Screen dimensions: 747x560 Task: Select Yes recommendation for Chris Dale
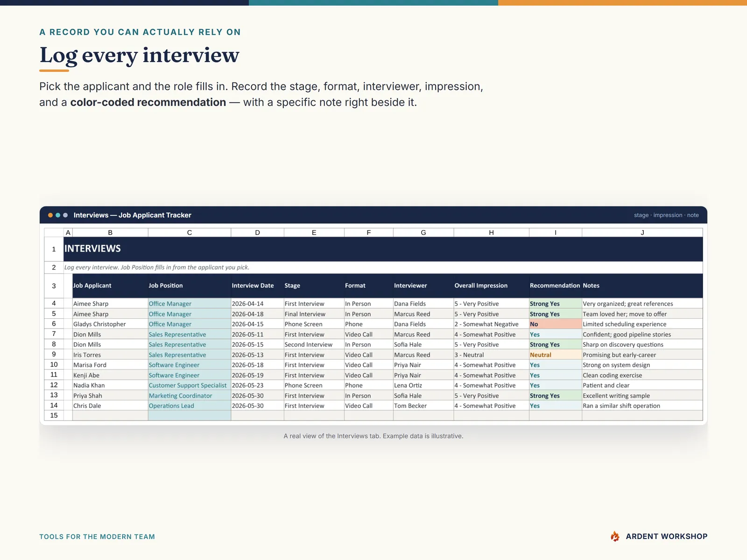click(x=556, y=406)
